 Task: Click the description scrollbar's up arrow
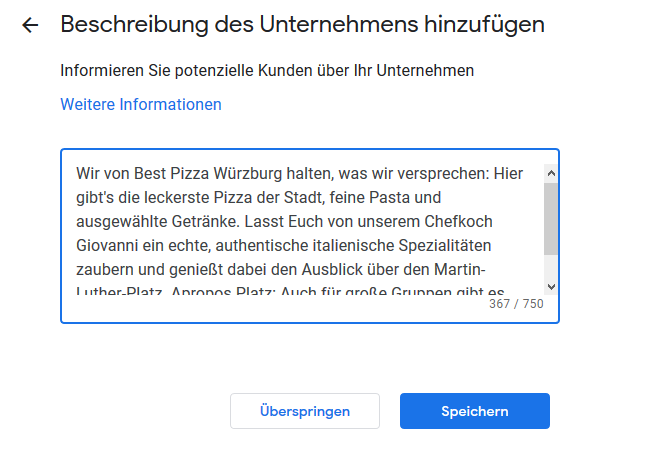[550, 174]
